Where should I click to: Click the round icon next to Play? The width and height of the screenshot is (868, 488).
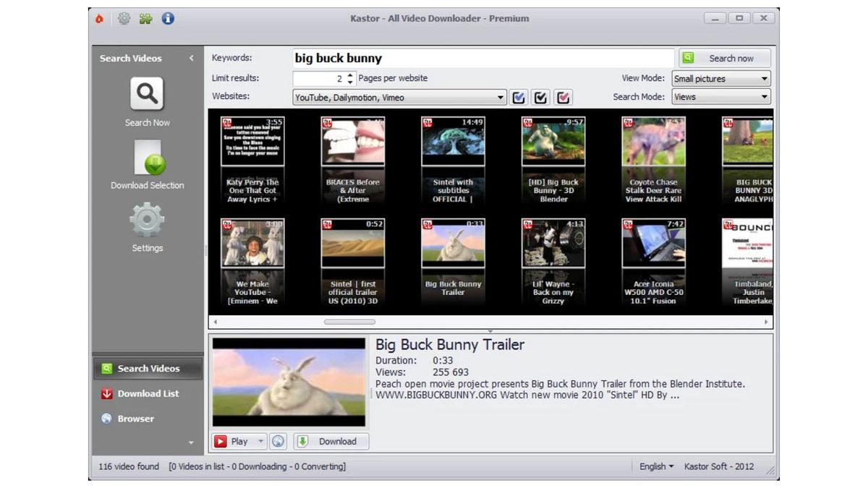pos(278,441)
